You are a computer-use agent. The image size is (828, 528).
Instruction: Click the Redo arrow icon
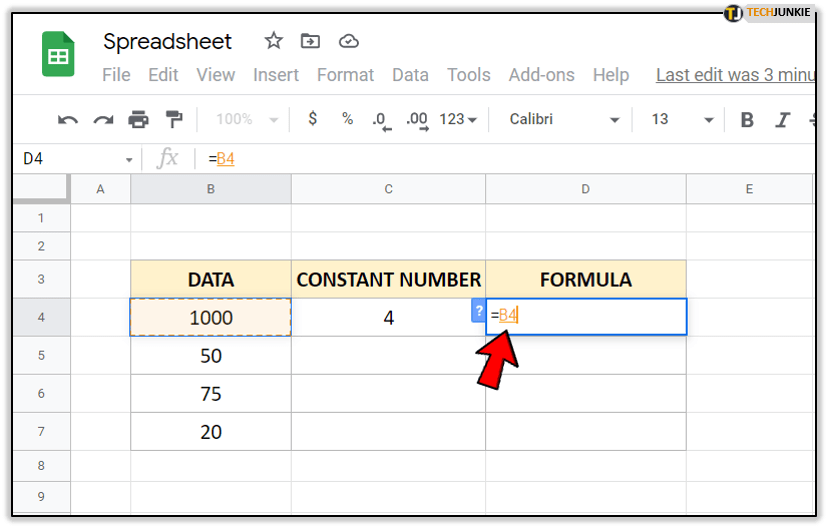103,120
